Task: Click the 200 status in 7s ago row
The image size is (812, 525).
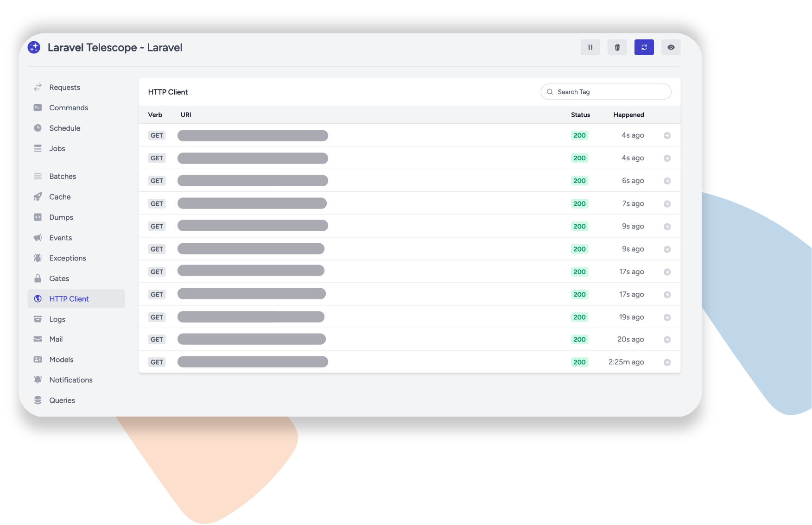Action: pyautogui.click(x=579, y=203)
